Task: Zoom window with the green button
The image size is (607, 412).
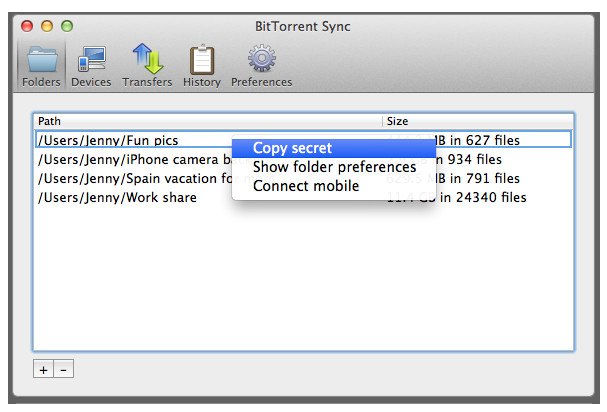Action: pyautogui.click(x=67, y=26)
